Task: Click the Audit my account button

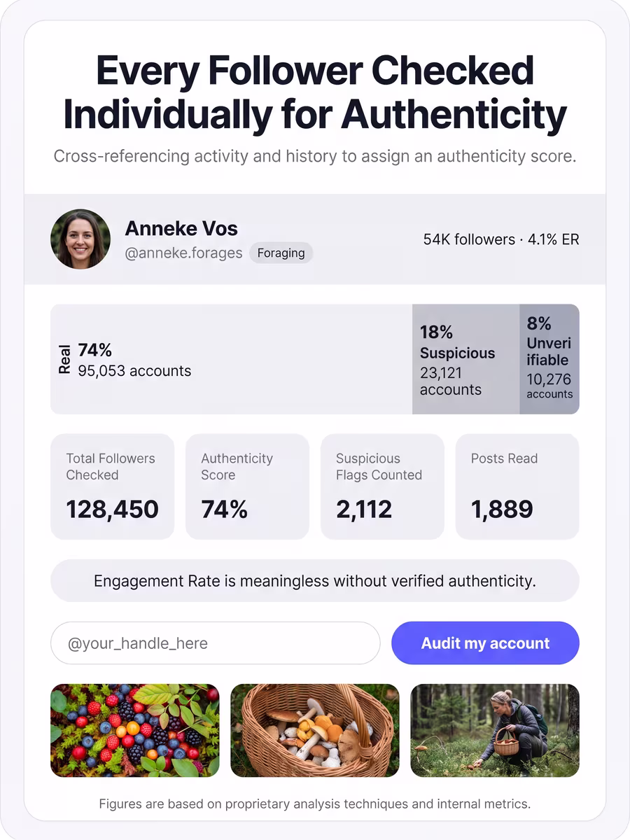Action: click(485, 643)
